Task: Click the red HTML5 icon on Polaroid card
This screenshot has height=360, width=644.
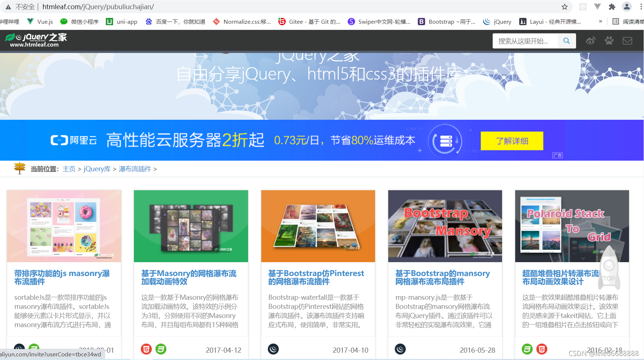Action: click(x=542, y=349)
